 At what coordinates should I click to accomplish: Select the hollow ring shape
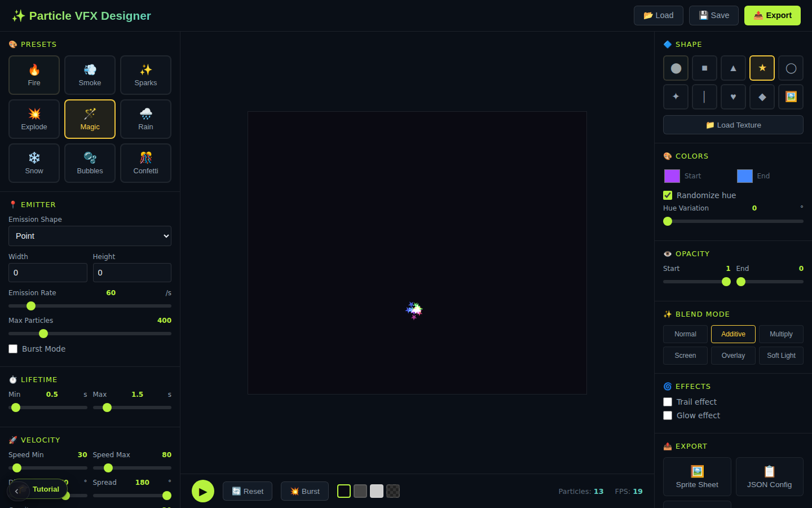pos(791,68)
